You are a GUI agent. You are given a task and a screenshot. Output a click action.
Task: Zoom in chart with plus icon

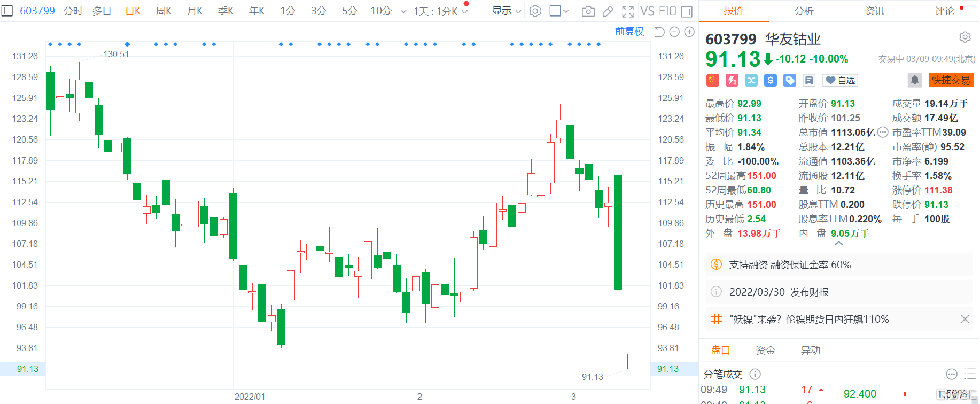point(689,32)
